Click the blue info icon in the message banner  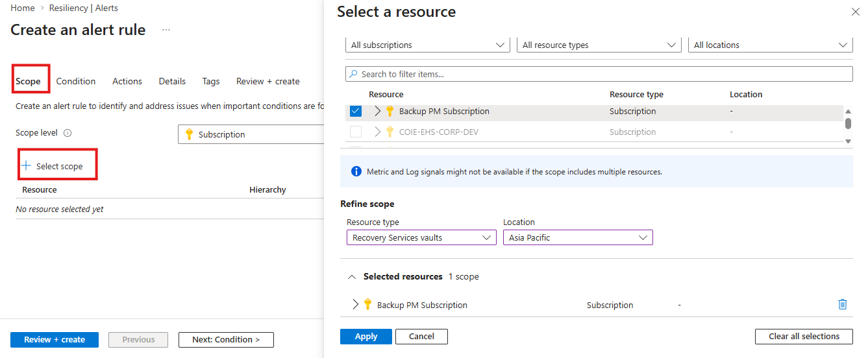point(356,172)
